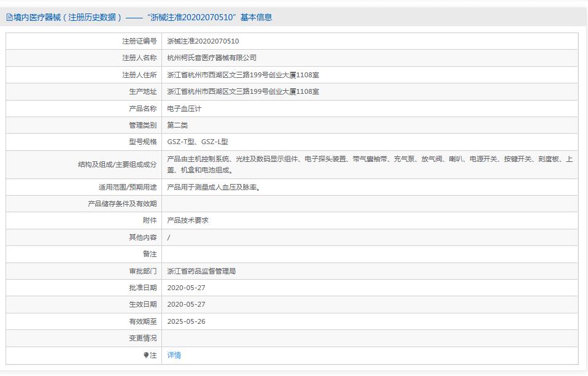
Task: Select the approval date 2020-05-27
Action: click(x=185, y=287)
